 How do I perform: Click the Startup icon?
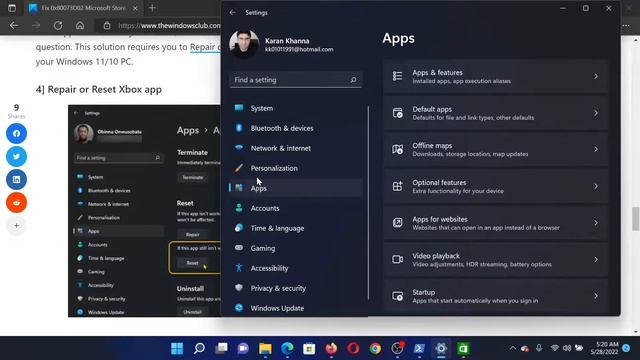(x=398, y=296)
